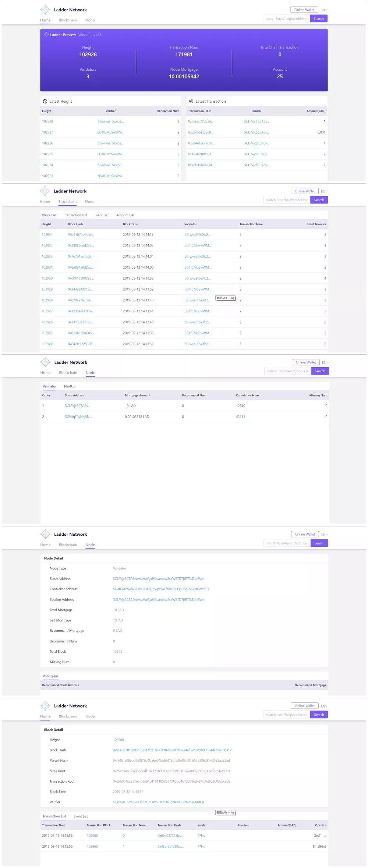Open Session Address link in Node Detail

pyautogui.click(x=159, y=599)
